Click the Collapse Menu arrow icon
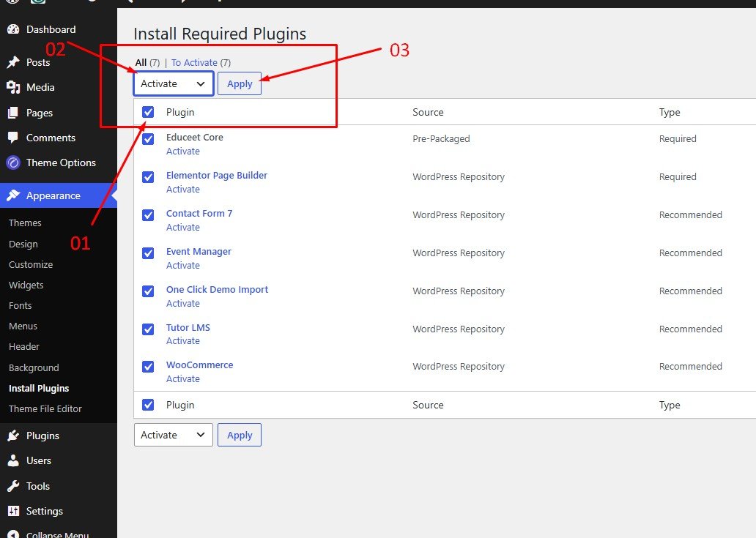 (x=13, y=534)
